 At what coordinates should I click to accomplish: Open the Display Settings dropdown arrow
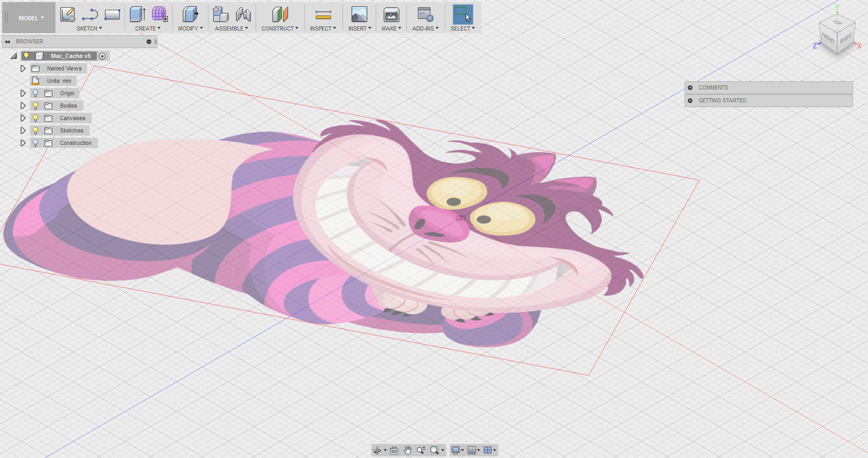point(462,450)
